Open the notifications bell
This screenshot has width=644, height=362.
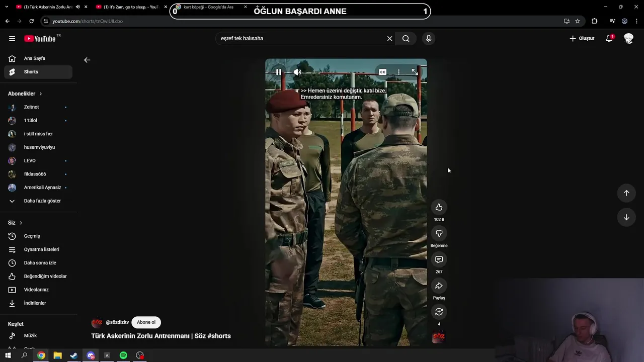pyautogui.click(x=609, y=39)
